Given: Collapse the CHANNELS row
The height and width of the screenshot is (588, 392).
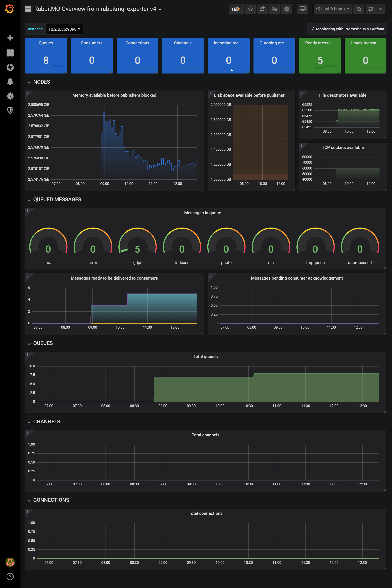Looking at the screenshot, I should pos(47,422).
